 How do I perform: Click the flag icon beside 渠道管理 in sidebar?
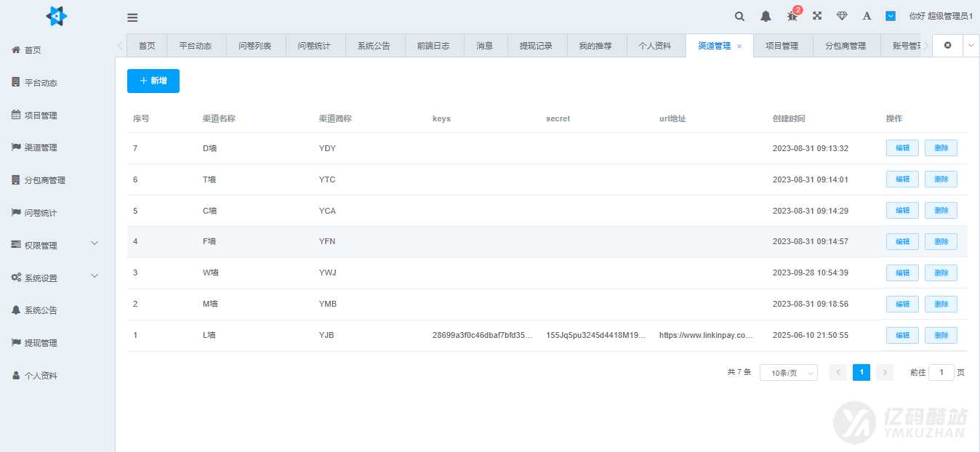[16, 148]
